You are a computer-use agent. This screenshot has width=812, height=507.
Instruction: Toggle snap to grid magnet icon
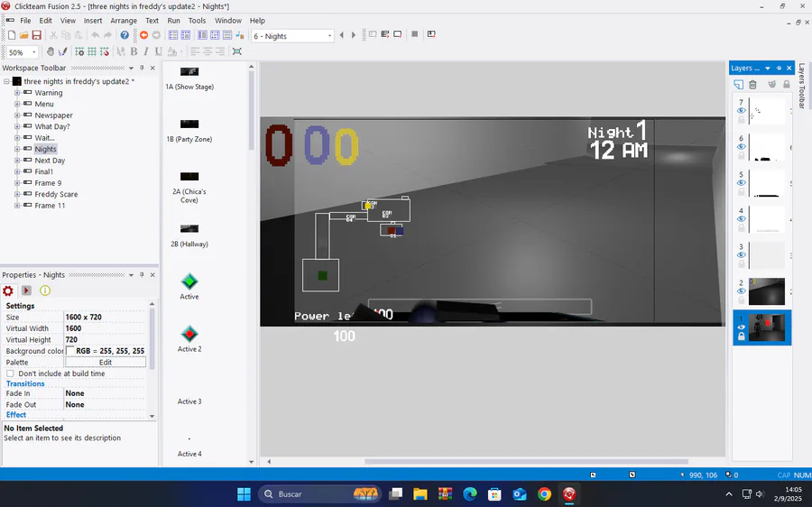104,51
